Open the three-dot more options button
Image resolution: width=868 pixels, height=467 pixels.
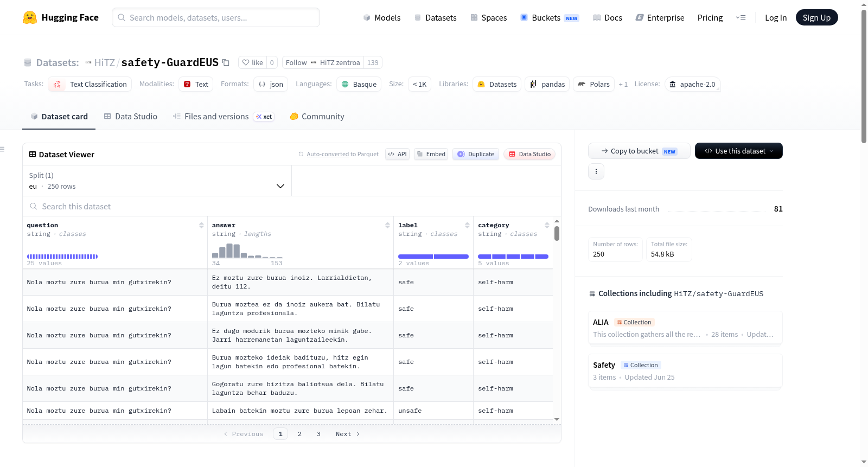tap(596, 171)
